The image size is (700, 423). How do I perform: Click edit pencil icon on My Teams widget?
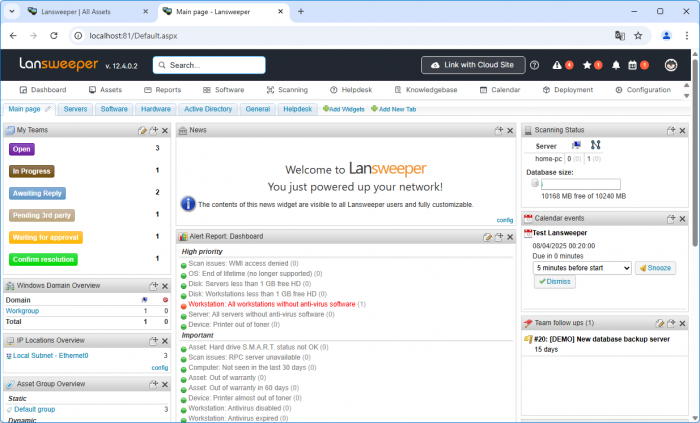pos(142,131)
